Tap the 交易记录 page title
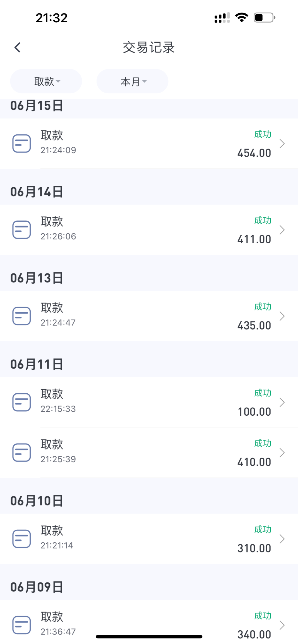 click(x=149, y=48)
